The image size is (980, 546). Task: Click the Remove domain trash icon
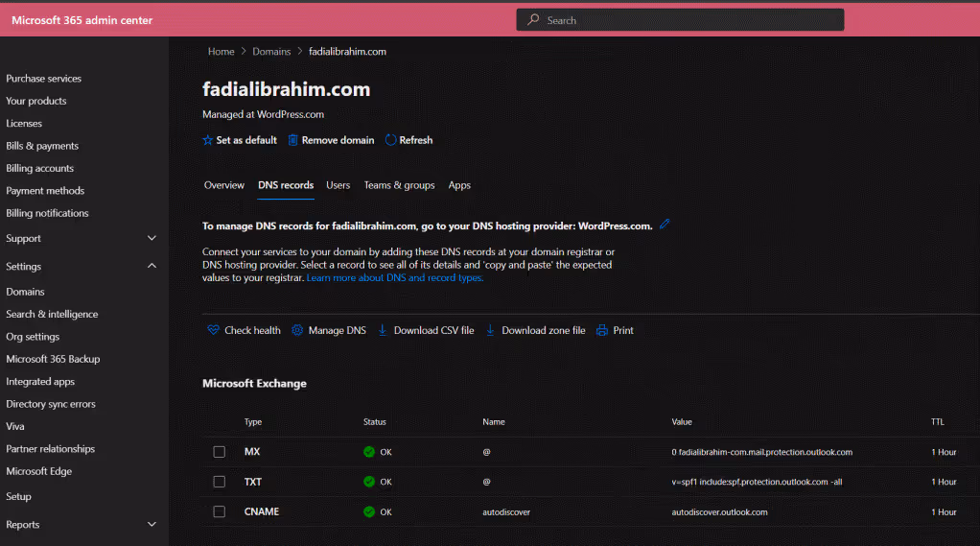292,140
